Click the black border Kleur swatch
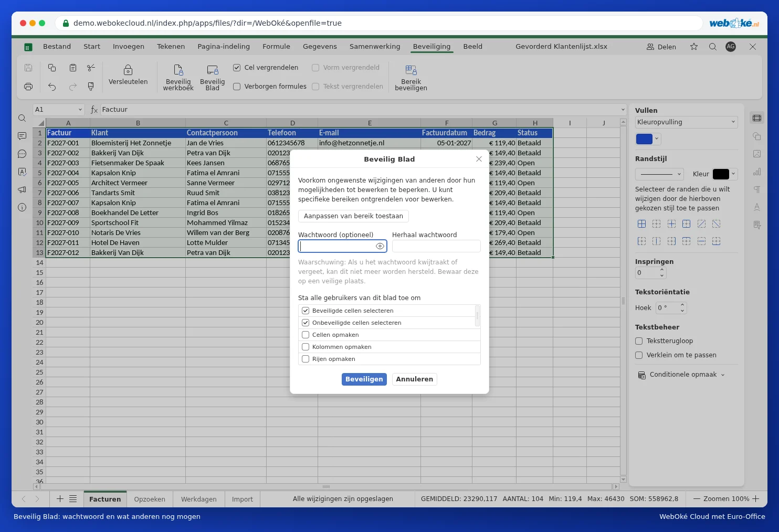 [721, 174]
